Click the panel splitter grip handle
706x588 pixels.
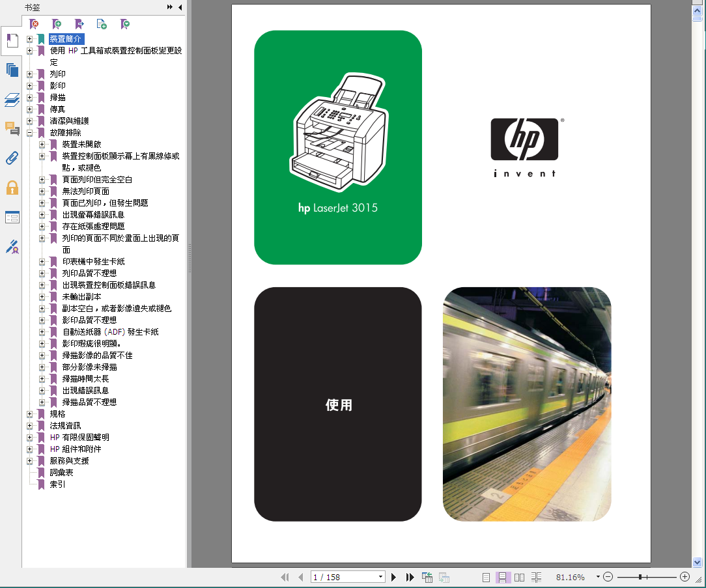pos(190,259)
